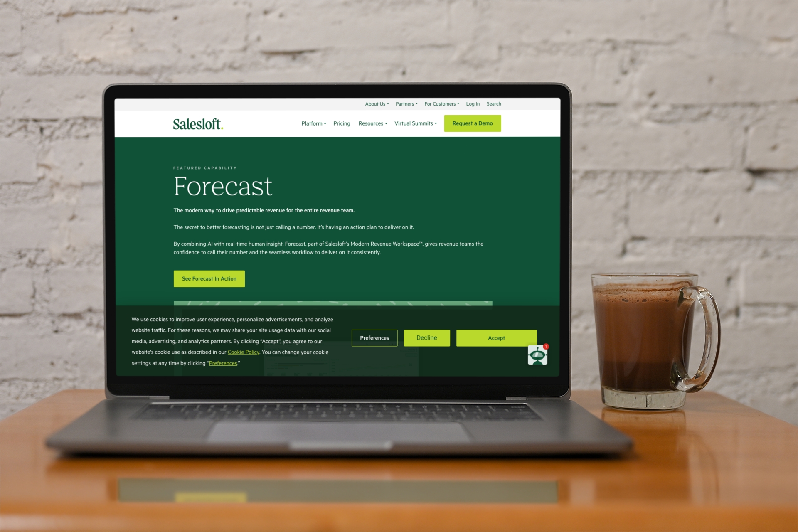798x532 pixels.
Task: Click Request a Demo button
Action: coord(473,123)
